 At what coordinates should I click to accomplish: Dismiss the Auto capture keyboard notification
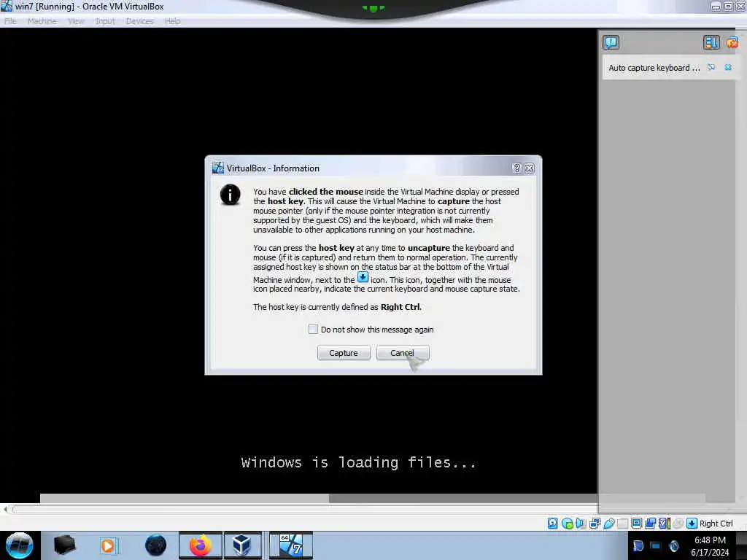click(x=728, y=68)
